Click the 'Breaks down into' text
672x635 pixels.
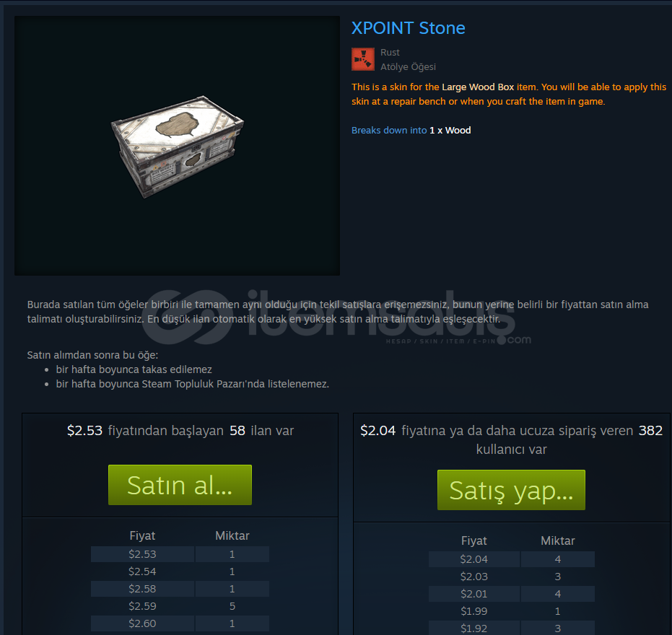[389, 131]
